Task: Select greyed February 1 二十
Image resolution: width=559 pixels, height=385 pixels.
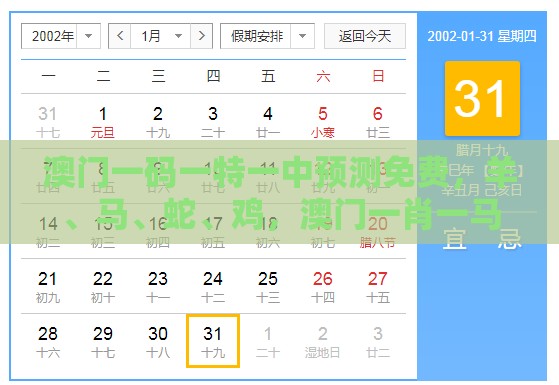Action: point(268,342)
